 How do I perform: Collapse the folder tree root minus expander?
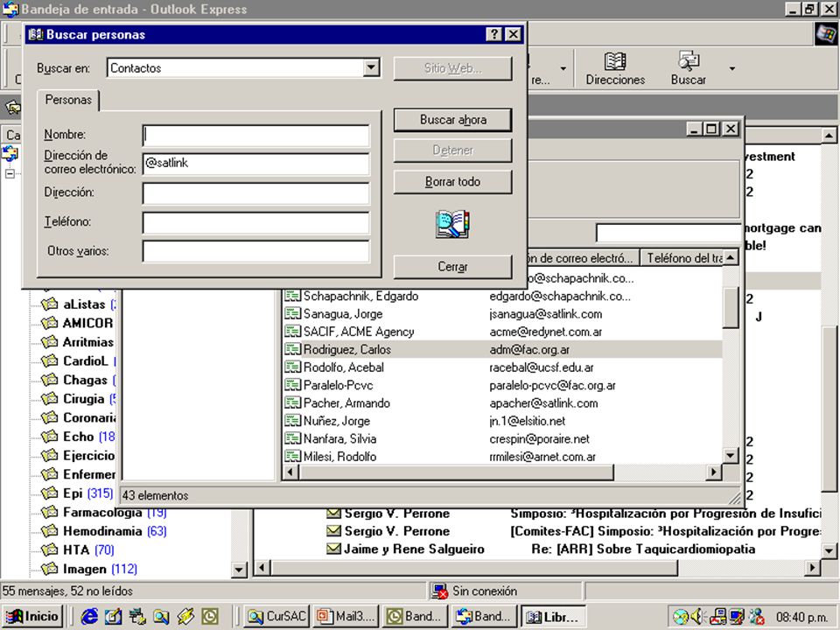pyautogui.click(x=10, y=173)
